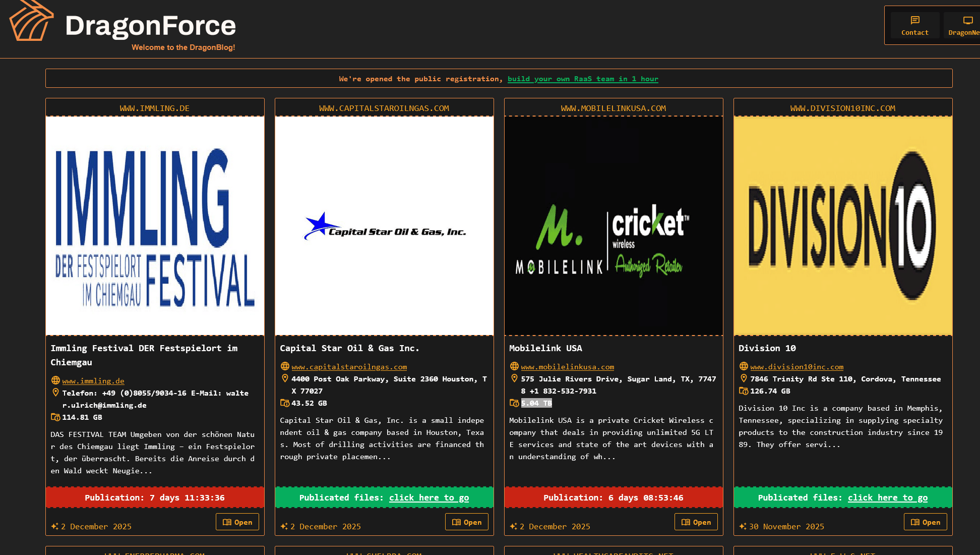Viewport: 980px width, 555px height.
Task: Click the folder size icon next to 126.74 GB
Action: (x=744, y=391)
